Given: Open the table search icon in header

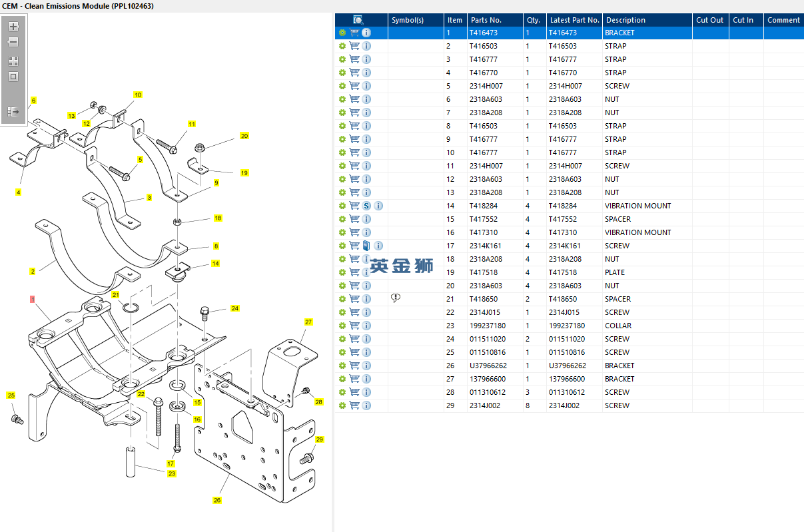Looking at the screenshot, I should 358,20.
